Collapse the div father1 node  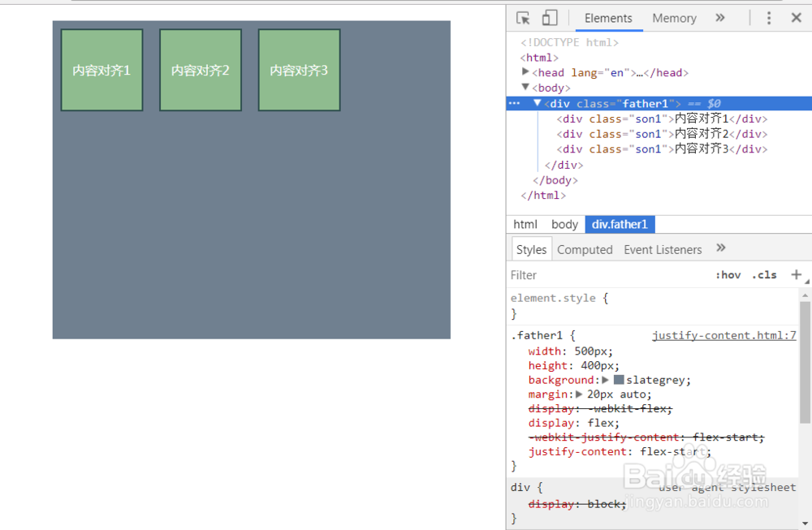(538, 103)
